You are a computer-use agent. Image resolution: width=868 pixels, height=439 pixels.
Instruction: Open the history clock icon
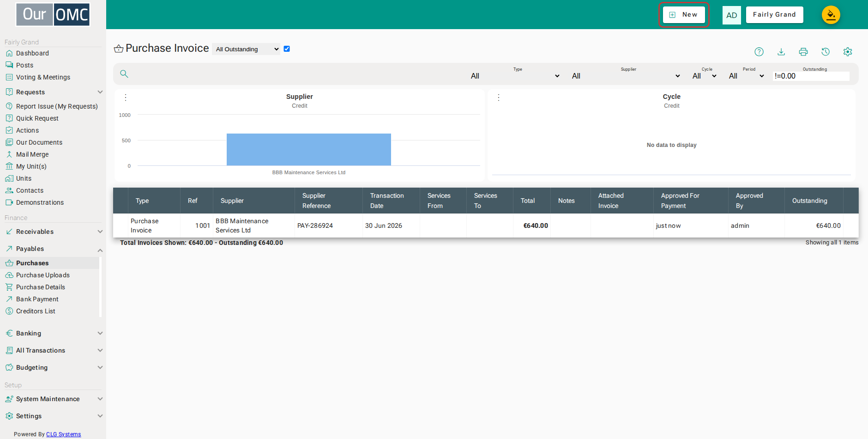pos(826,52)
